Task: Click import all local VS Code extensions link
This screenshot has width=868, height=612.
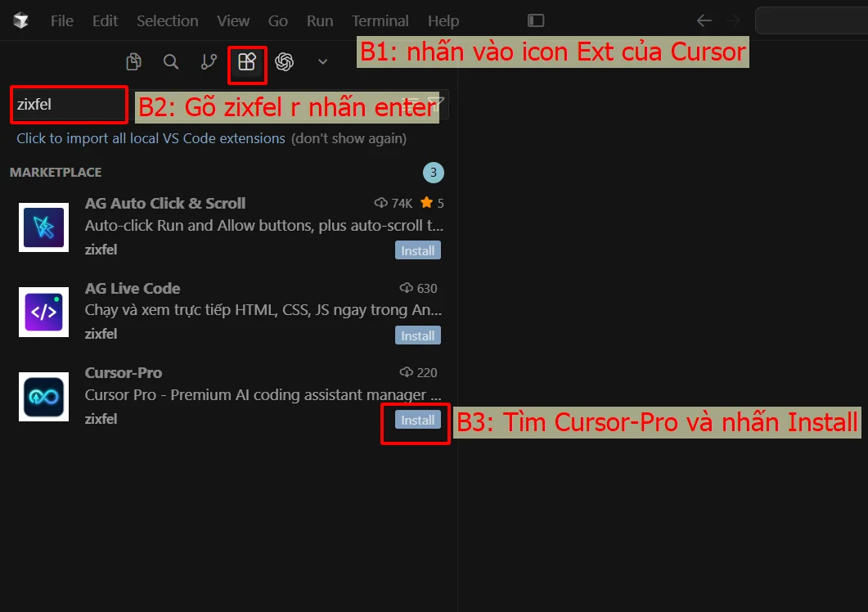Action: click(x=151, y=138)
